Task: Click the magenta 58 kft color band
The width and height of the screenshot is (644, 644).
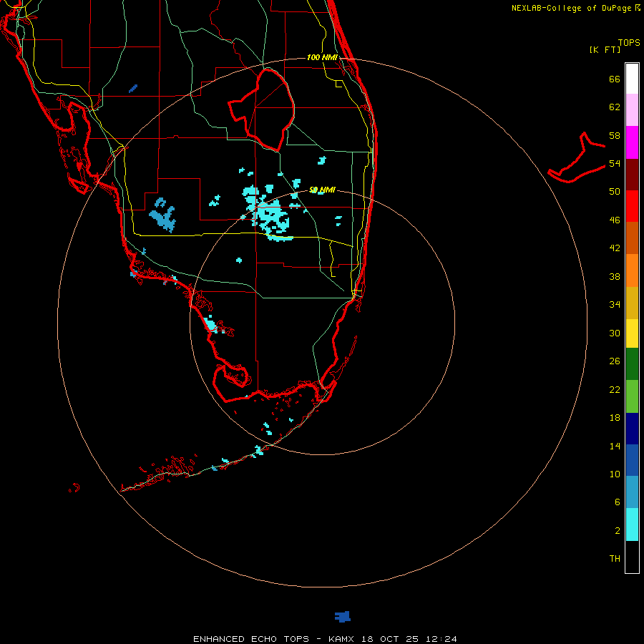Action: coord(632,142)
